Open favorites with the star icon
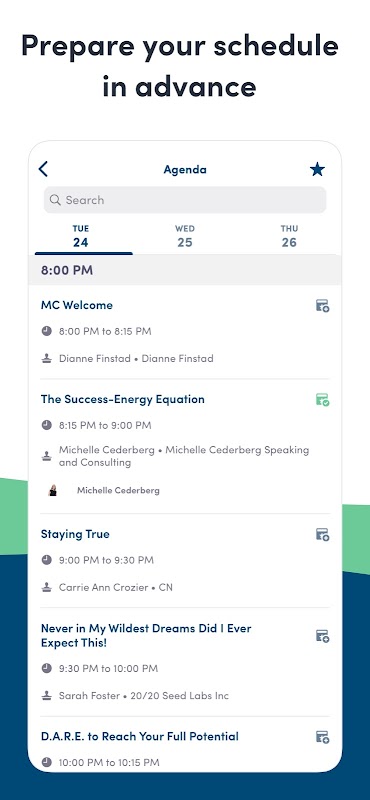This screenshot has height=800, width=370. tap(317, 169)
